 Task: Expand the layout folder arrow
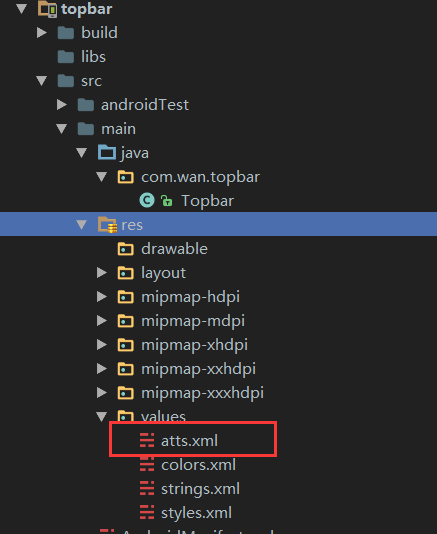[x=102, y=272]
